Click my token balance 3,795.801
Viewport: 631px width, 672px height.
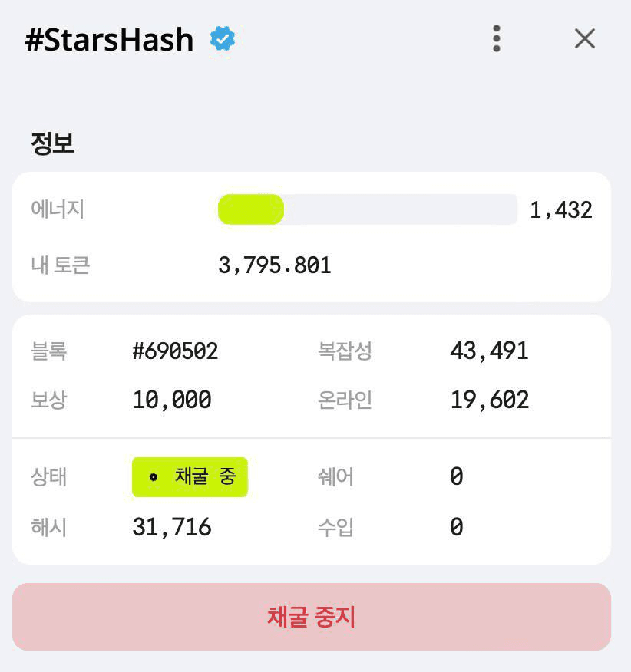pyautogui.click(x=275, y=265)
